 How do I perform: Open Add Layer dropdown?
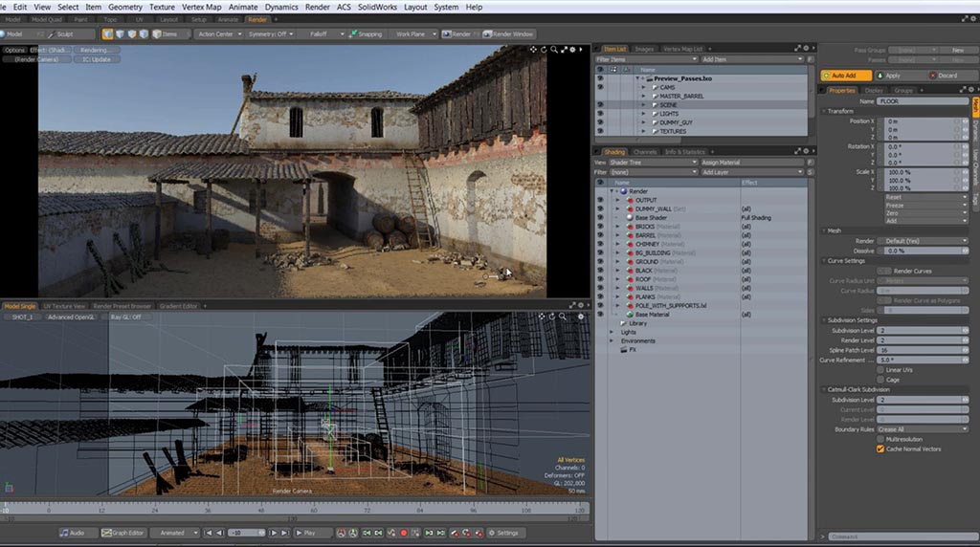752,172
